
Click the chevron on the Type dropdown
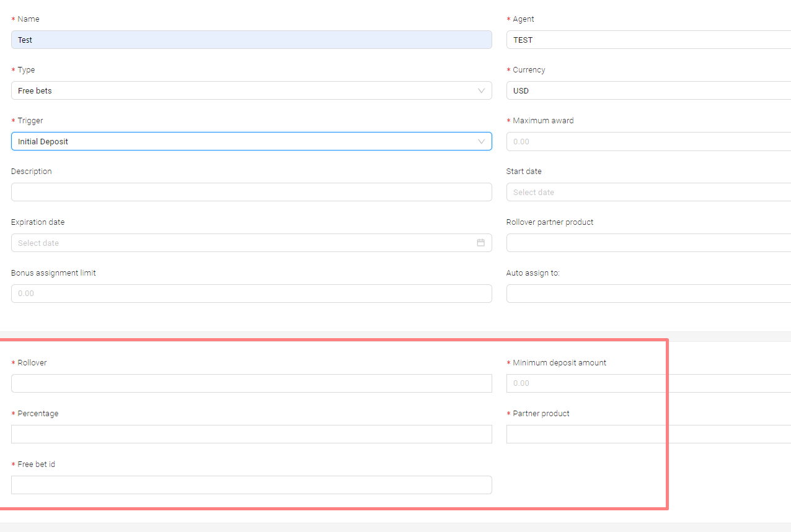coord(481,90)
